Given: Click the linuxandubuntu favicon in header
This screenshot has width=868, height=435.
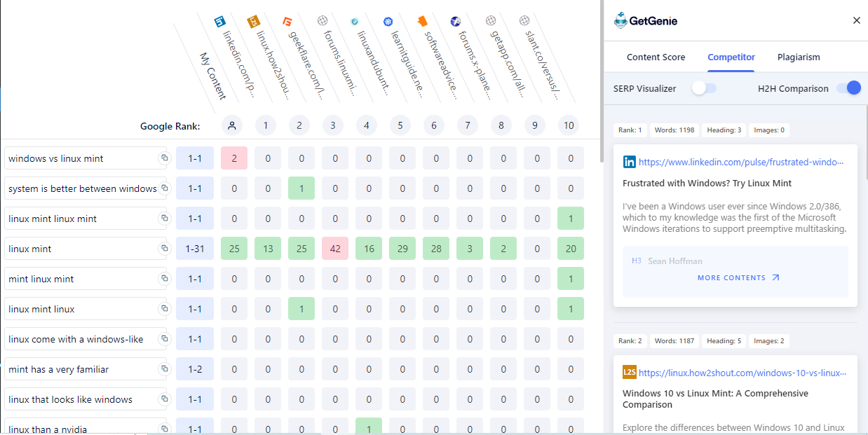Looking at the screenshot, I should click(x=355, y=21).
